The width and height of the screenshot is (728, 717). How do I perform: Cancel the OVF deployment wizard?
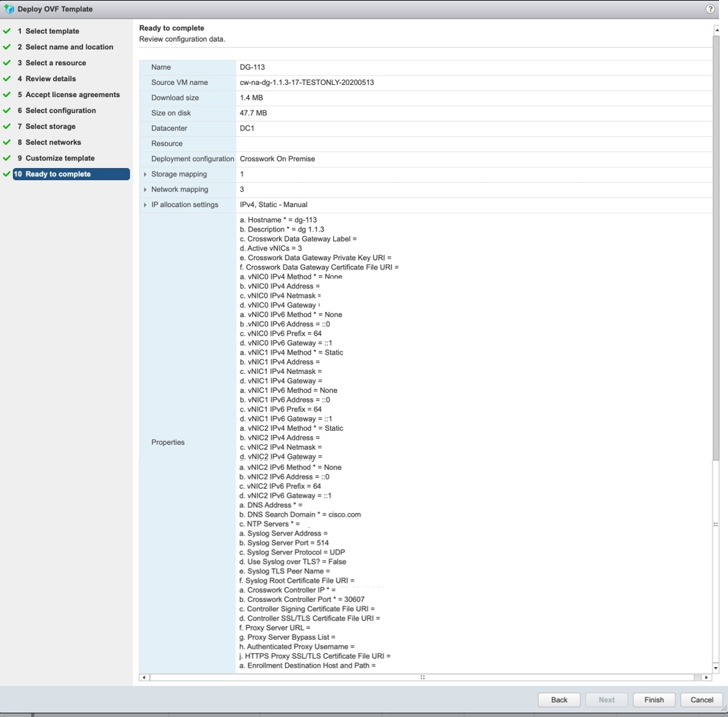[702, 700]
